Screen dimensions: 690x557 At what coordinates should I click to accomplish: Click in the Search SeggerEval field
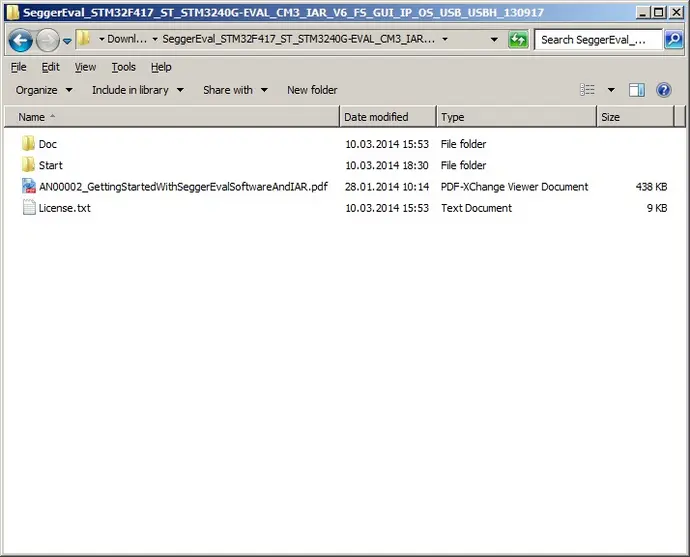[598, 40]
